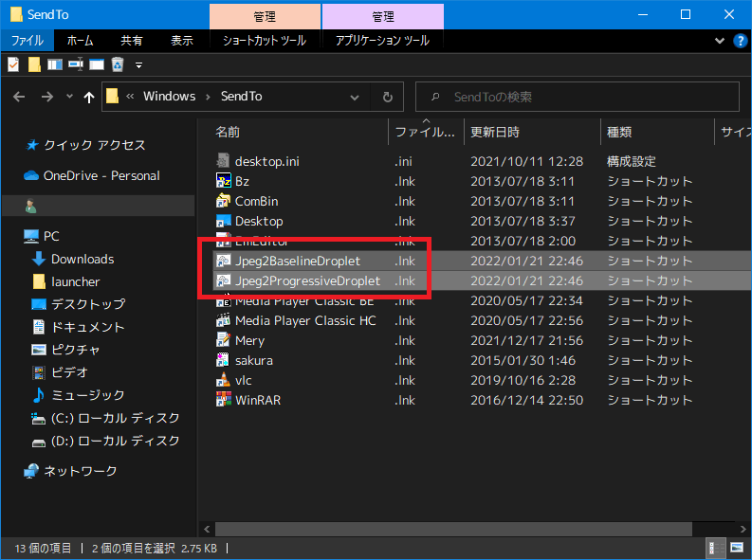Expand hidden path chevrons in address bar
Screen dimensions: 752x560
[x=130, y=97]
